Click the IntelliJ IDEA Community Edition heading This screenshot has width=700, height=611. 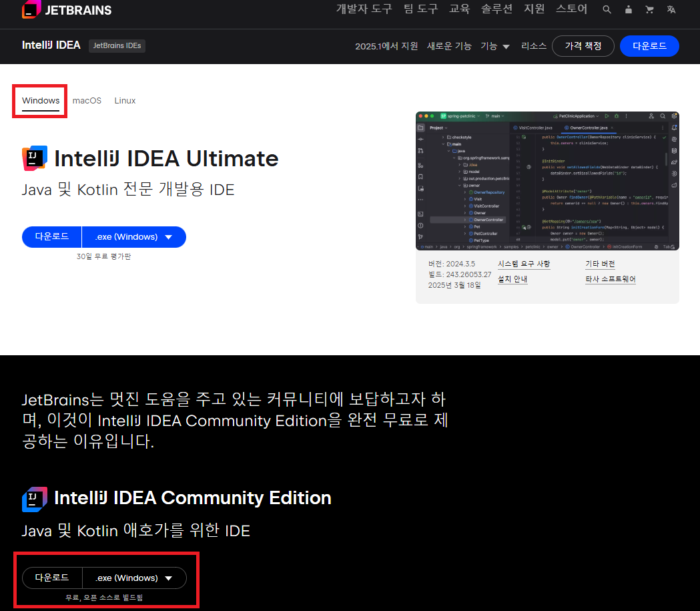click(x=192, y=498)
